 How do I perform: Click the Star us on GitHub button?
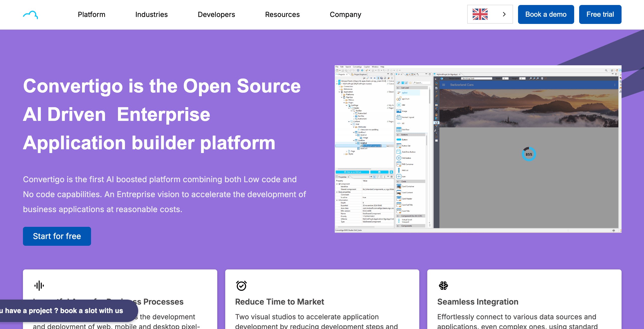click(x=352, y=172)
